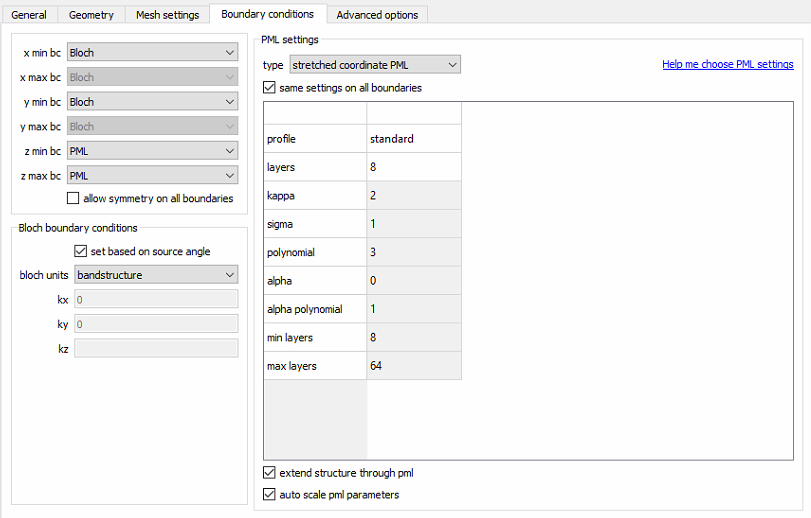Disable extend structure through pml
This screenshot has width=811, height=518.
[269, 473]
